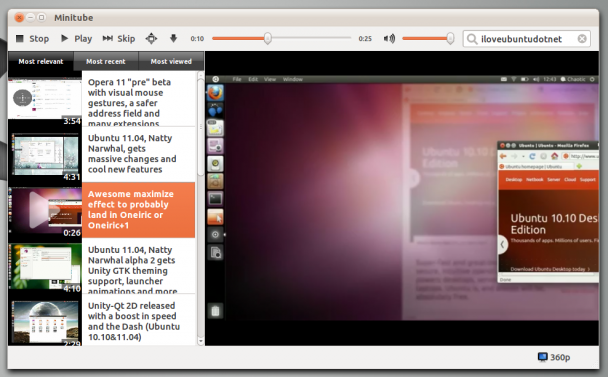Click the seek slider track

[x=281, y=38]
